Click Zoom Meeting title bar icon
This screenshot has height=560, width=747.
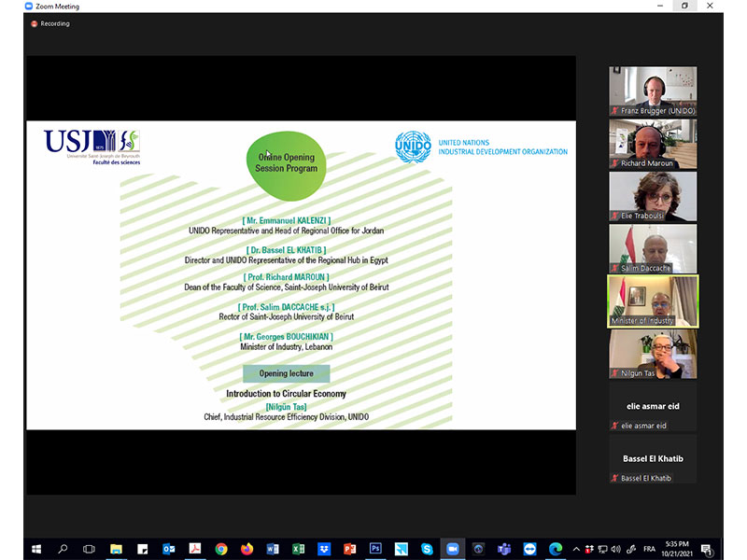(x=29, y=7)
